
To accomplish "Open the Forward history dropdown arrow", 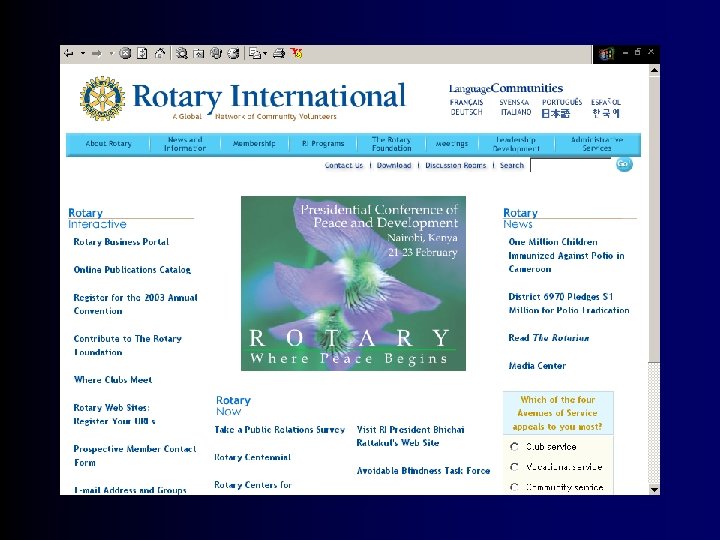I will (111, 54).
